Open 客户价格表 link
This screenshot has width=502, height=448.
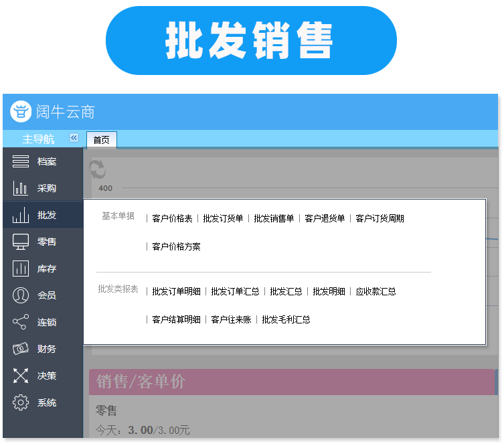[x=172, y=219]
